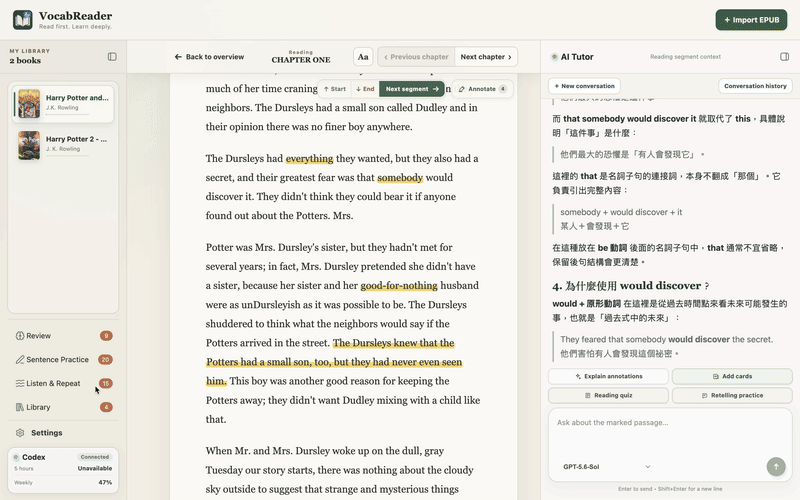Click the Sentence Practice pencil icon

(20, 360)
